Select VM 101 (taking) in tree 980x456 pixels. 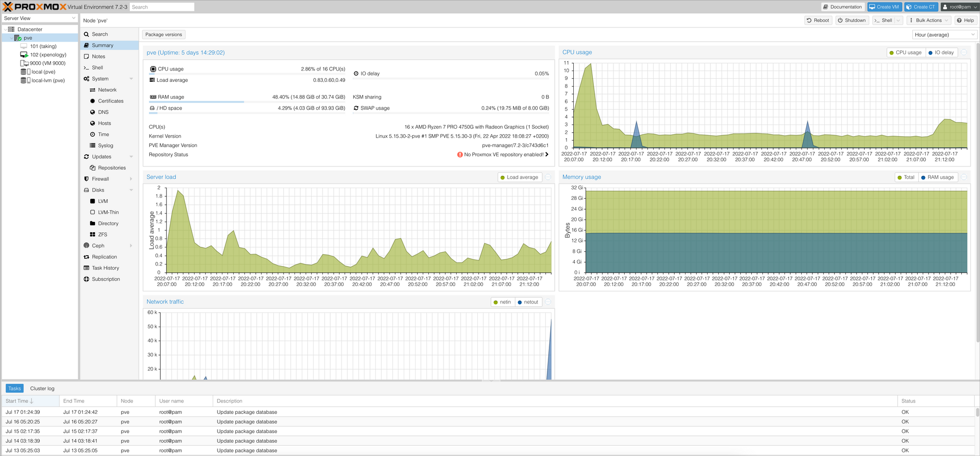tap(43, 47)
